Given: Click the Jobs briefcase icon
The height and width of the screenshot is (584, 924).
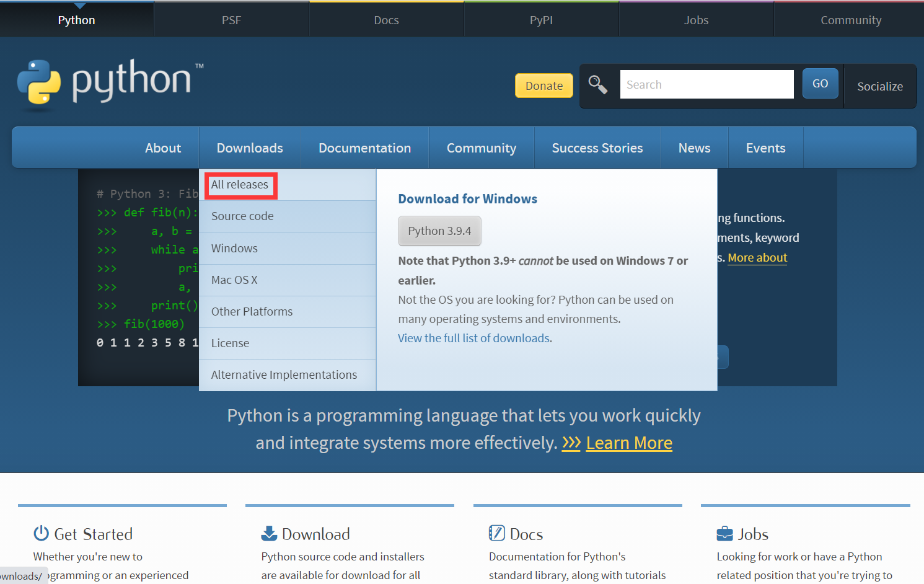Looking at the screenshot, I should point(724,533).
